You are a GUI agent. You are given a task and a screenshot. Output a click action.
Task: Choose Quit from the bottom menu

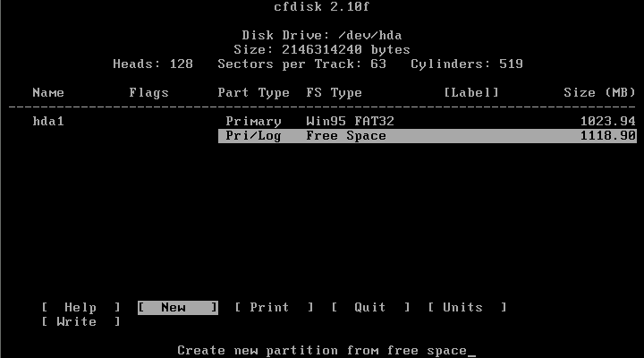pyautogui.click(x=369, y=307)
